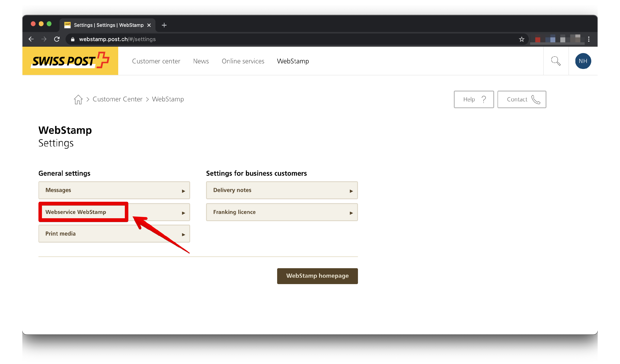Image resolution: width=620 pixels, height=364 pixels.
Task: Click the padlock site info icon
Action: pos(73,39)
